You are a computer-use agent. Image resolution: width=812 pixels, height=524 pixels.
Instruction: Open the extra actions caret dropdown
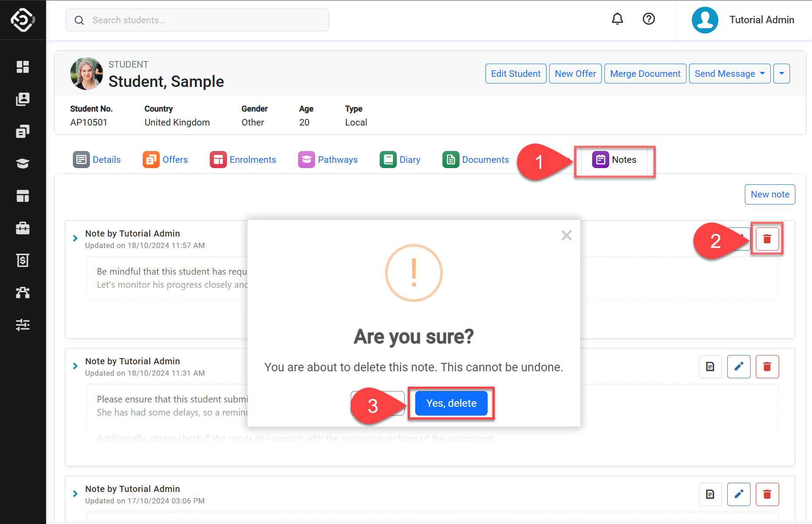(x=781, y=74)
